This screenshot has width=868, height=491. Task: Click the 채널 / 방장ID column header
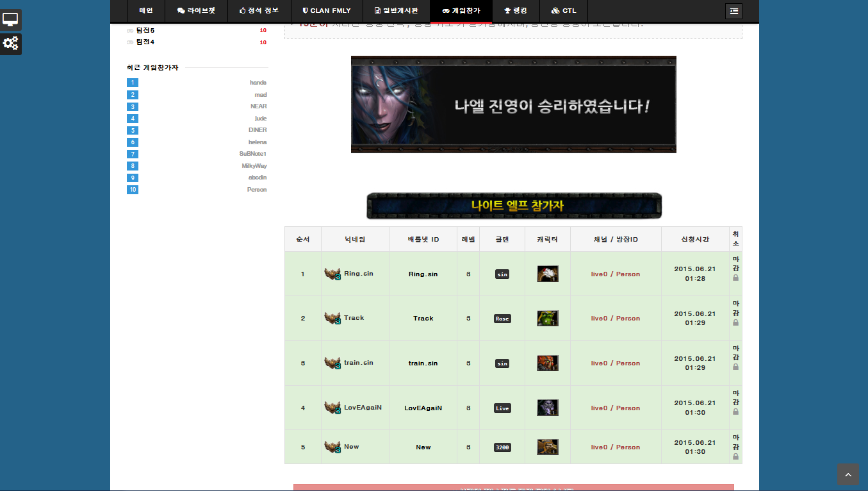coord(616,239)
